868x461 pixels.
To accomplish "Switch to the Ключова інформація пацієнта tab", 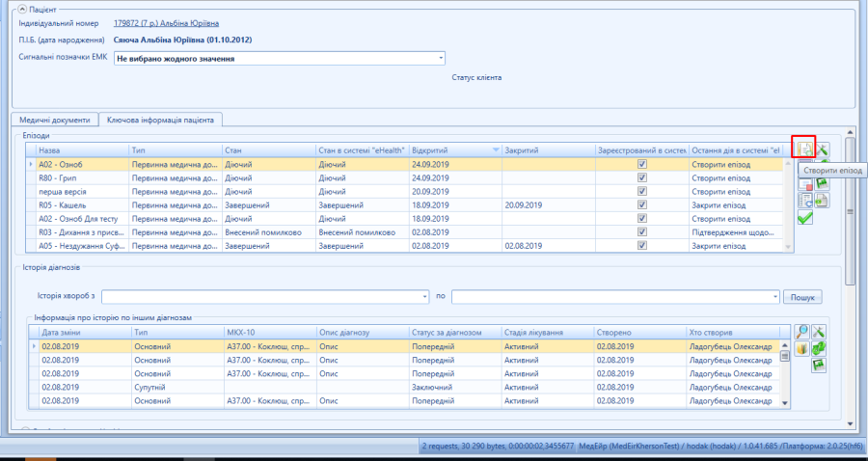I will 160,120.
